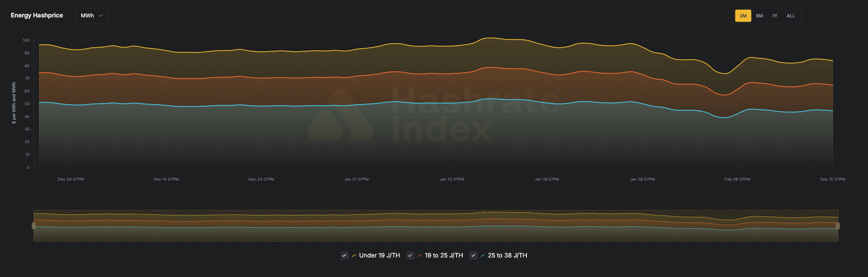
Task: Display ALL time range data
Action: [791, 16]
